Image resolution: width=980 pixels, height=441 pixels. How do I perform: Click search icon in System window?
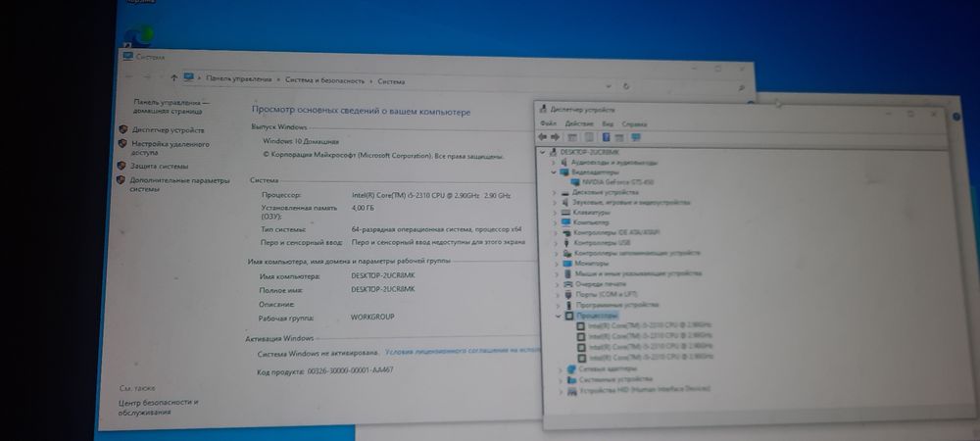pyautogui.click(x=741, y=88)
